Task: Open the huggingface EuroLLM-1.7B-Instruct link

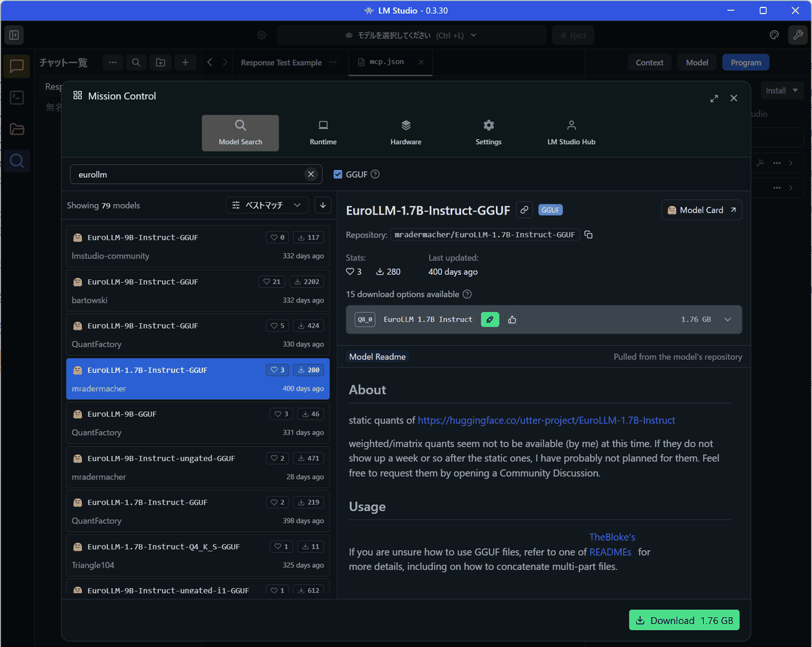Action: 546,420
